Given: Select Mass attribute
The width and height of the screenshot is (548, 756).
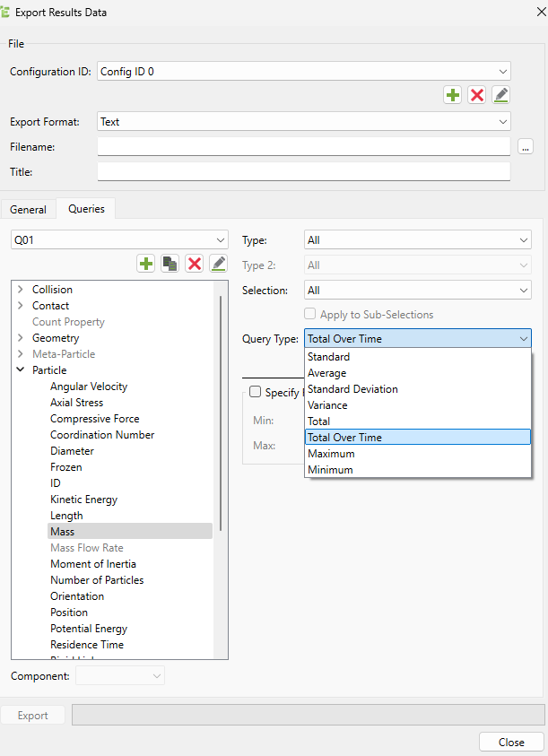Looking at the screenshot, I should click(130, 531).
